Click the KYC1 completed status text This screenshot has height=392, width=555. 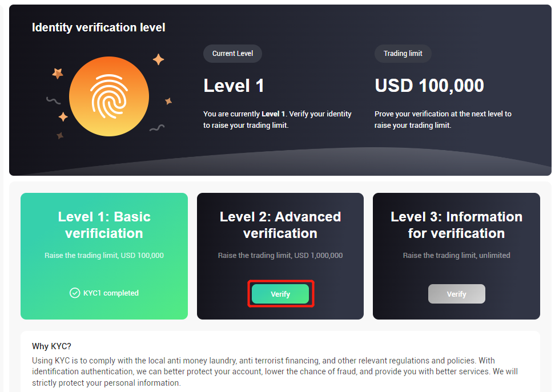click(x=111, y=293)
